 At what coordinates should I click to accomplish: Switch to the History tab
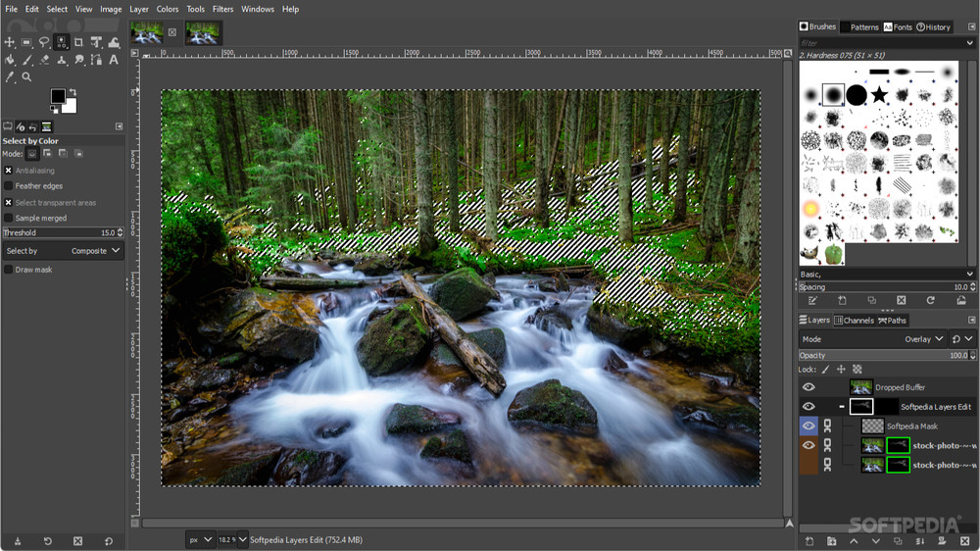933,26
